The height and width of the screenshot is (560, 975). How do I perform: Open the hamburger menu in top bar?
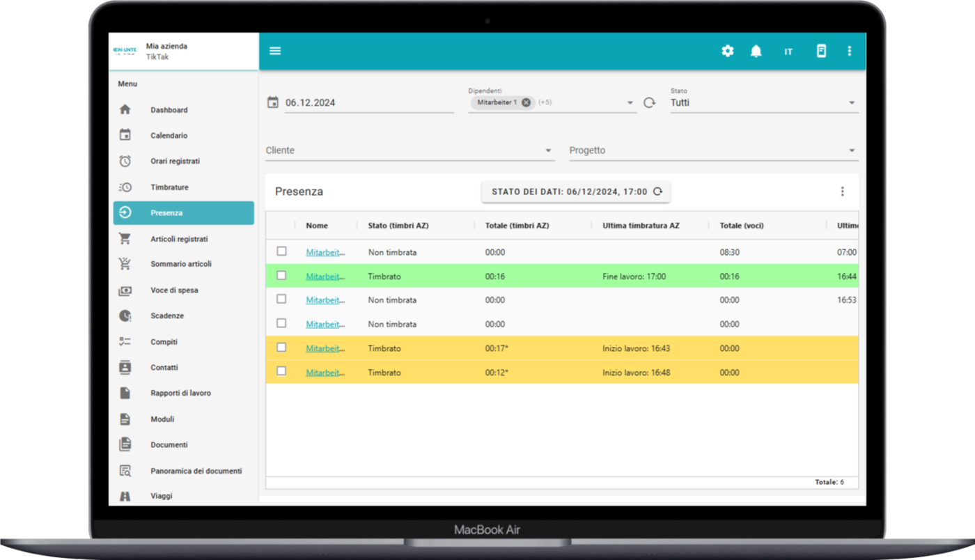[275, 51]
